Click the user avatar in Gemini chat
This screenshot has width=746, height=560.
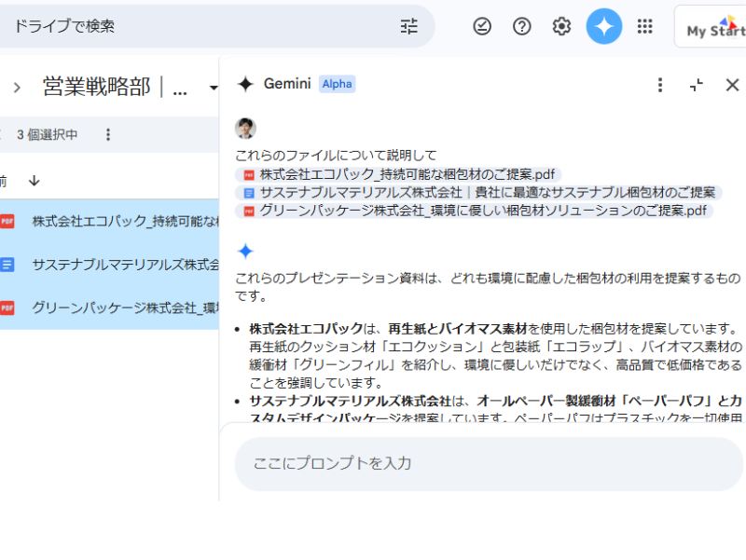(x=245, y=128)
